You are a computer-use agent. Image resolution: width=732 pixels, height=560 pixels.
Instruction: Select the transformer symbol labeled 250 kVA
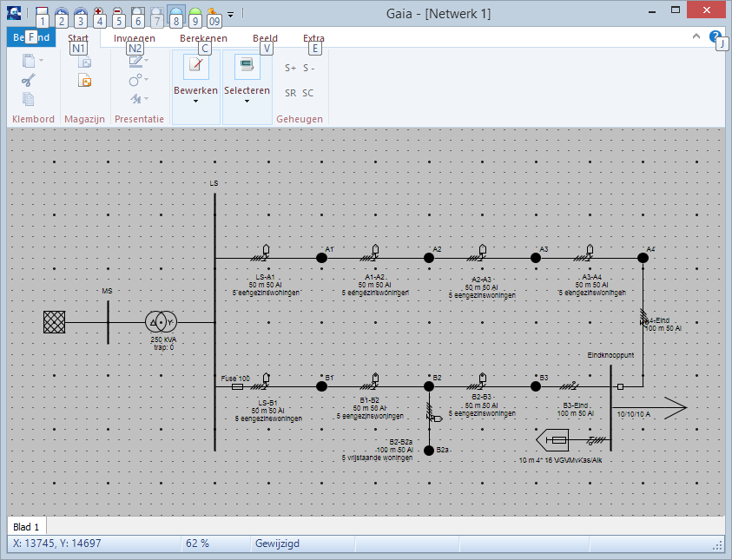click(x=161, y=322)
